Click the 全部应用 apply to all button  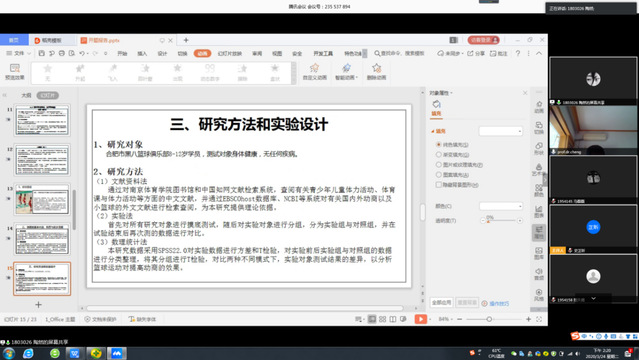(x=442, y=303)
